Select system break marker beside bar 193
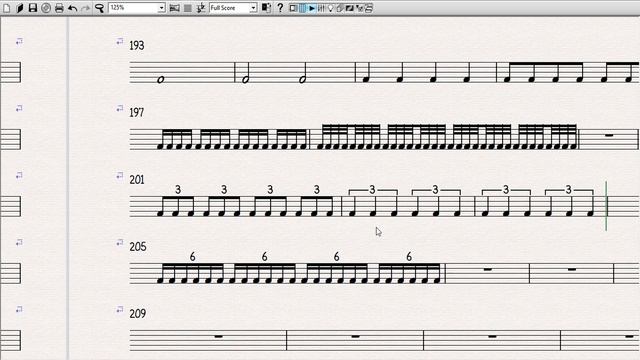This screenshot has height=360, width=640. point(120,41)
